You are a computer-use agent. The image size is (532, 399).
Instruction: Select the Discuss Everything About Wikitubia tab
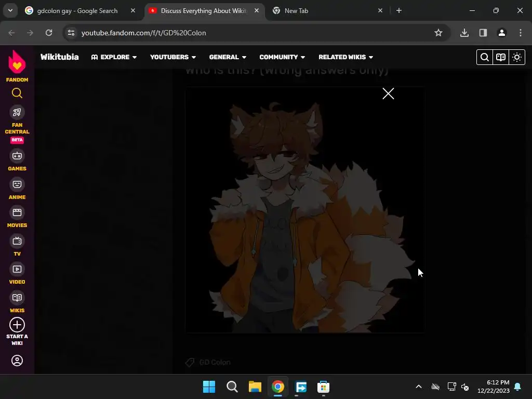tap(204, 11)
